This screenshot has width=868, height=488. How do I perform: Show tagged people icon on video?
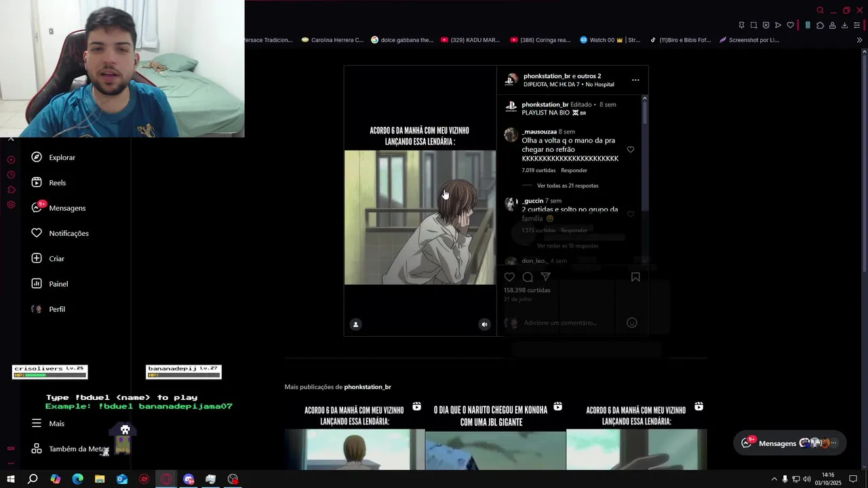click(x=355, y=324)
